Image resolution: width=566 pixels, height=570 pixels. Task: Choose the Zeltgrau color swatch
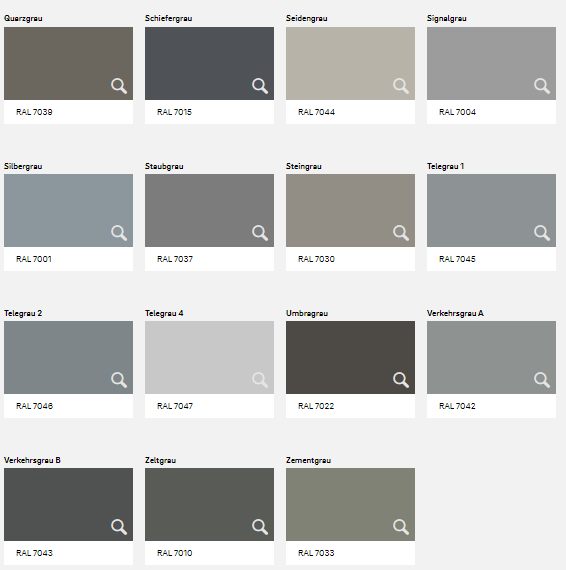tap(209, 504)
